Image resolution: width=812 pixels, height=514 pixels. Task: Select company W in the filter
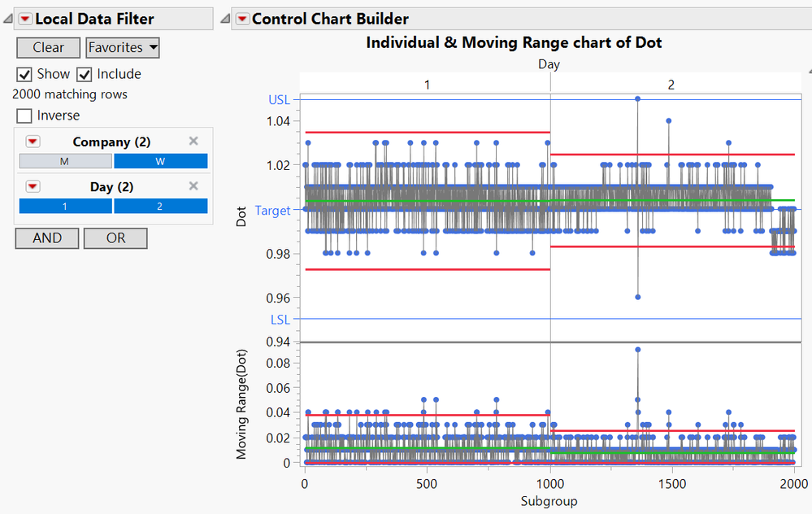click(161, 161)
